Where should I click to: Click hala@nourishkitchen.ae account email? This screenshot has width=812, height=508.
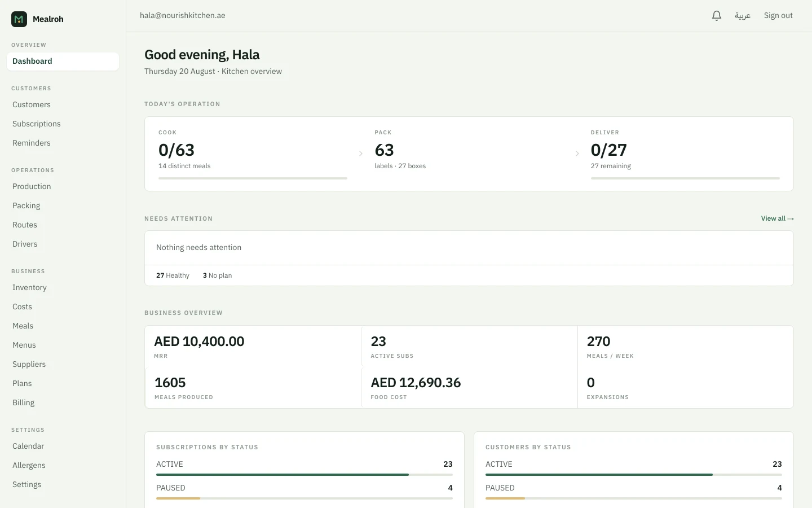pyautogui.click(x=183, y=16)
